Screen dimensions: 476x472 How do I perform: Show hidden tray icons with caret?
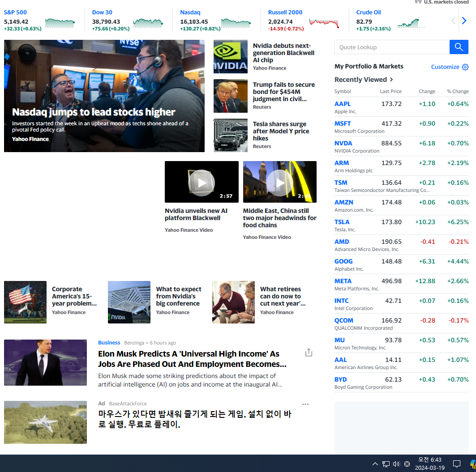pos(375,464)
